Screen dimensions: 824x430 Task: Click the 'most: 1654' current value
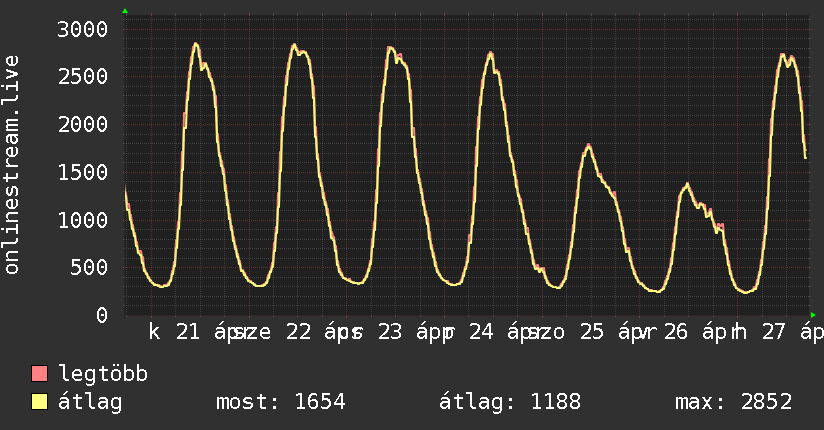[x=281, y=403]
